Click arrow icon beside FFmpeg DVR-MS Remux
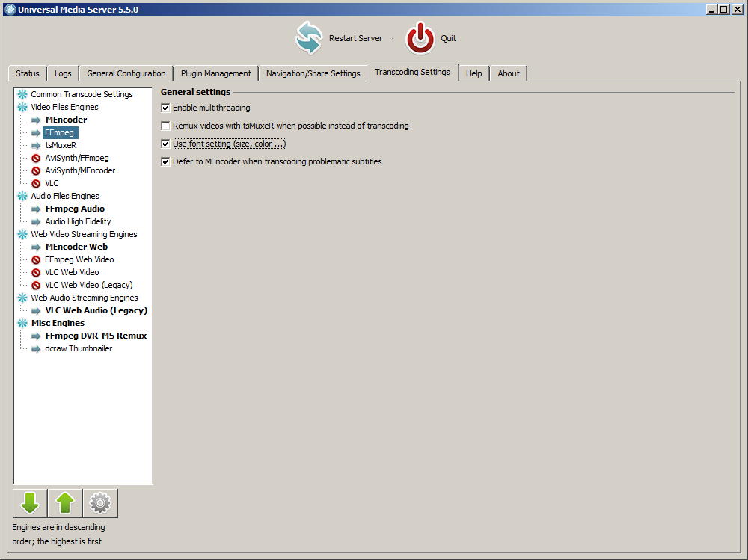 coord(36,336)
